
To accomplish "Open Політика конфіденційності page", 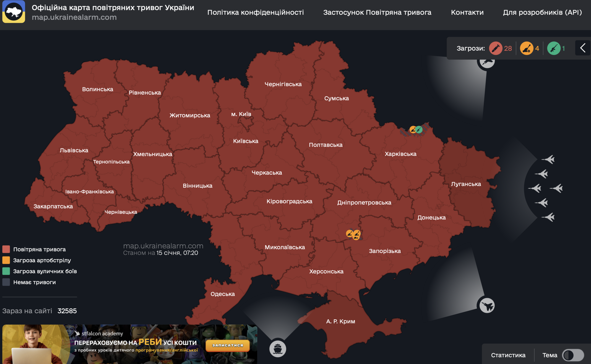I will click(255, 12).
